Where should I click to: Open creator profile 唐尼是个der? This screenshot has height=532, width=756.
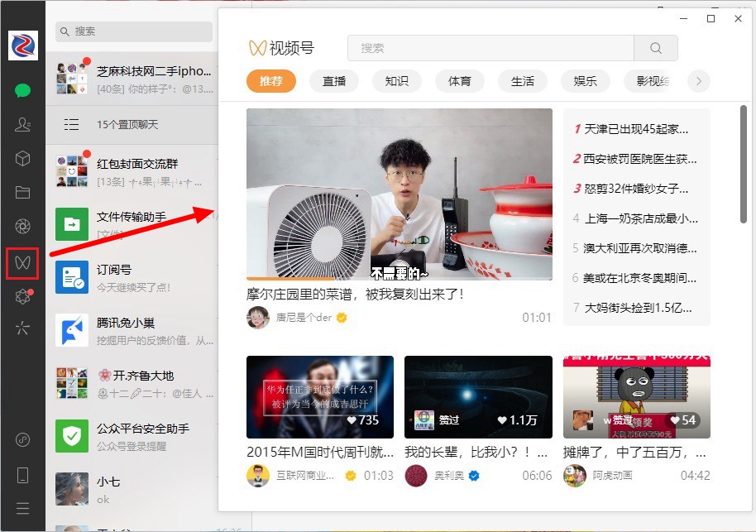(x=303, y=317)
